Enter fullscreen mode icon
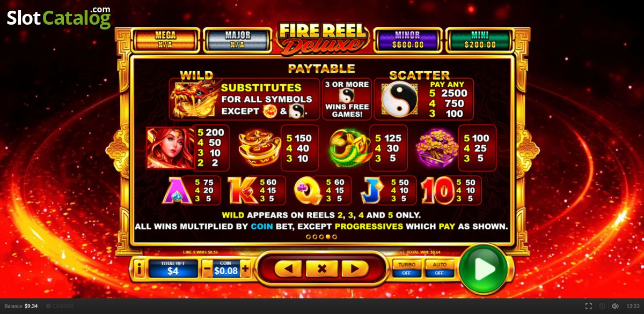This screenshot has width=644, height=314. (x=589, y=306)
